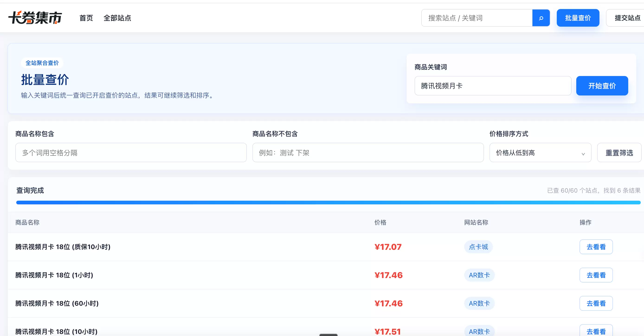The width and height of the screenshot is (644, 336).
Task: Click the 商品名称 column header
Action: (27, 222)
